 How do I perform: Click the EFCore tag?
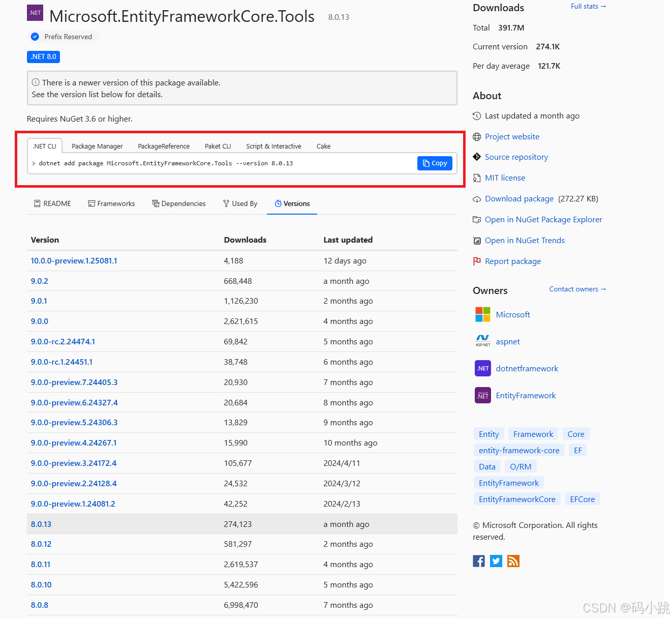[x=582, y=499]
